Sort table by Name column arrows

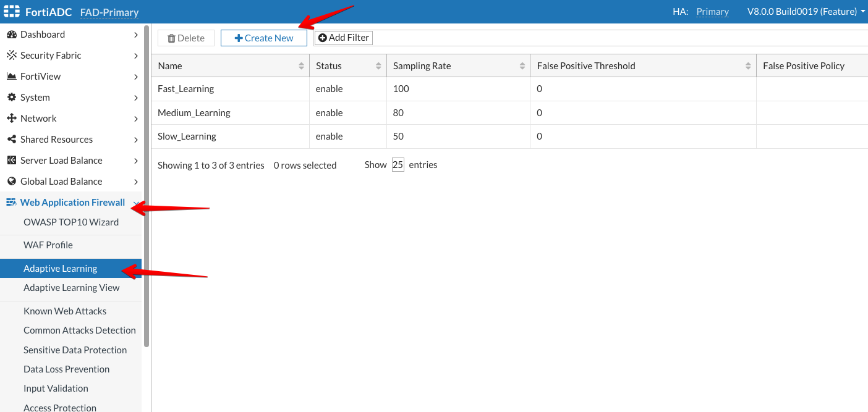[301, 66]
